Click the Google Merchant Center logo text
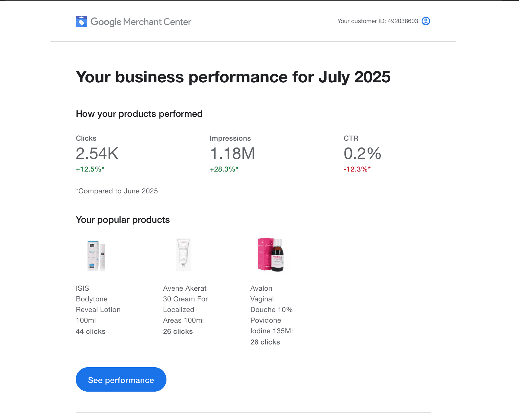The image size is (519, 420). pos(141,22)
